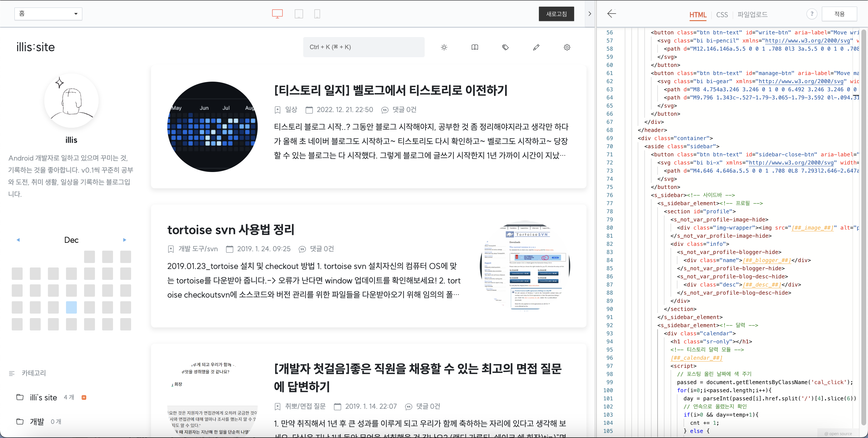The width and height of the screenshot is (868, 438).
Task: Click the back arrow in the skin editor
Action: click(612, 14)
